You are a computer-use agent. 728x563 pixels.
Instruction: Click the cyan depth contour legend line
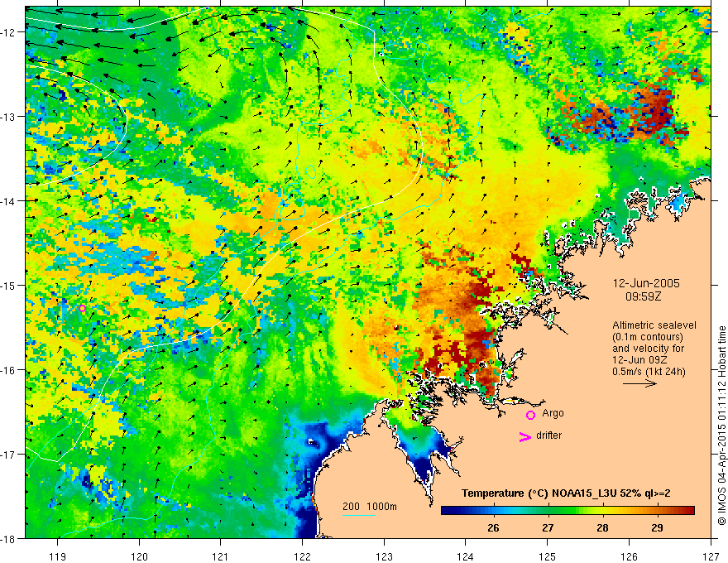tap(358, 516)
